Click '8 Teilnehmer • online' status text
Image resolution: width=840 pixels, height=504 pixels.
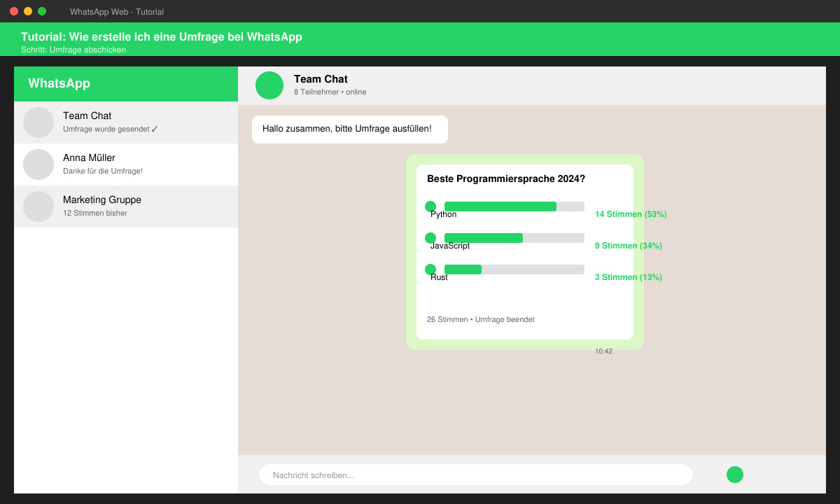[x=330, y=92]
